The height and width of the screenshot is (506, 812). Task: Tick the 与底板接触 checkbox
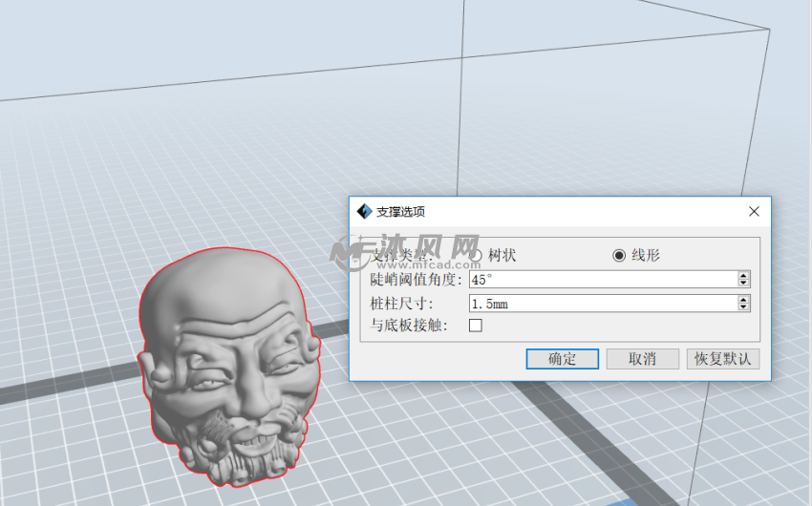[476, 325]
